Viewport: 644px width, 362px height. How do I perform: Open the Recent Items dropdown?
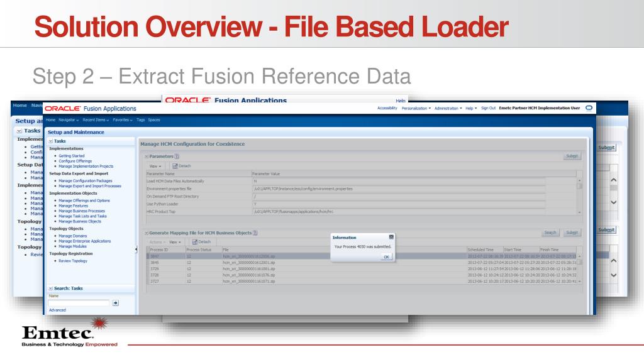96,120
